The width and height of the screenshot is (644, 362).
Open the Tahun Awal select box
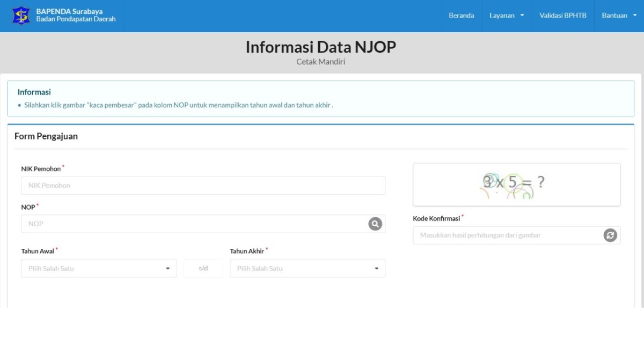tap(99, 268)
